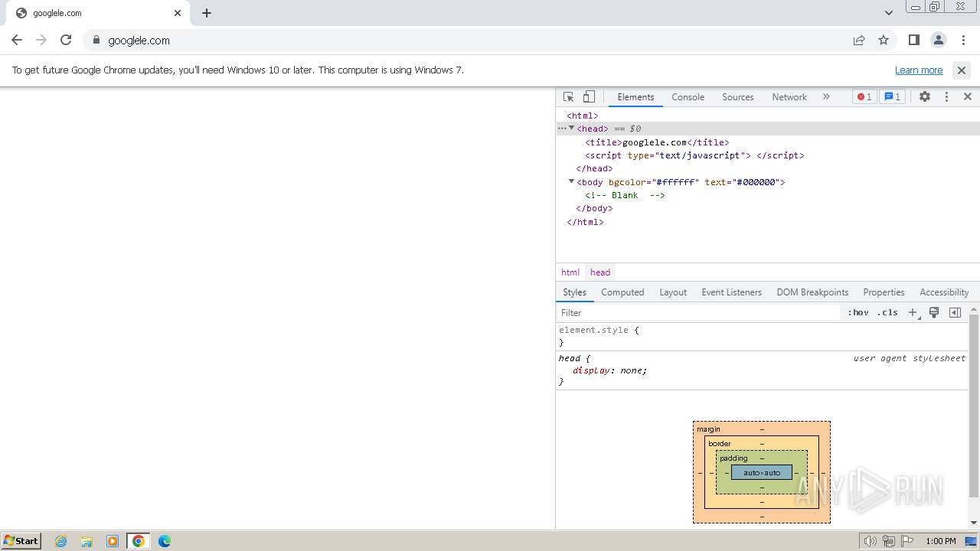Open the Sources tab
The height and width of the screenshot is (551, 980).
click(738, 97)
